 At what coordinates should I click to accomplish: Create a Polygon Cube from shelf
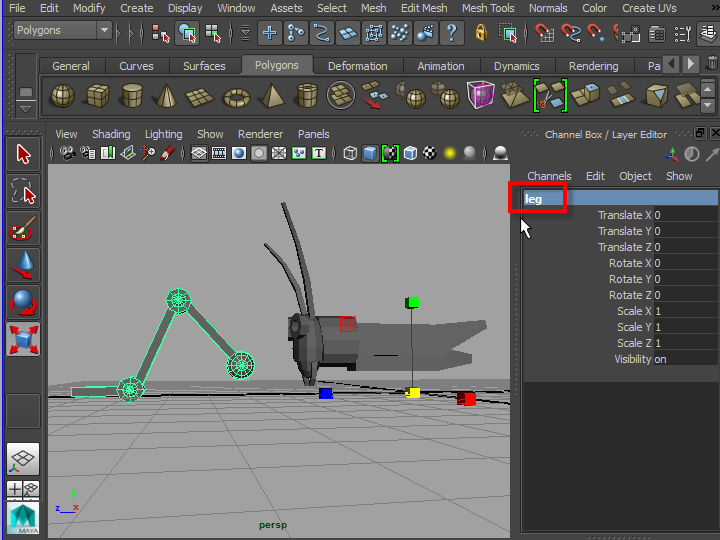coord(98,96)
